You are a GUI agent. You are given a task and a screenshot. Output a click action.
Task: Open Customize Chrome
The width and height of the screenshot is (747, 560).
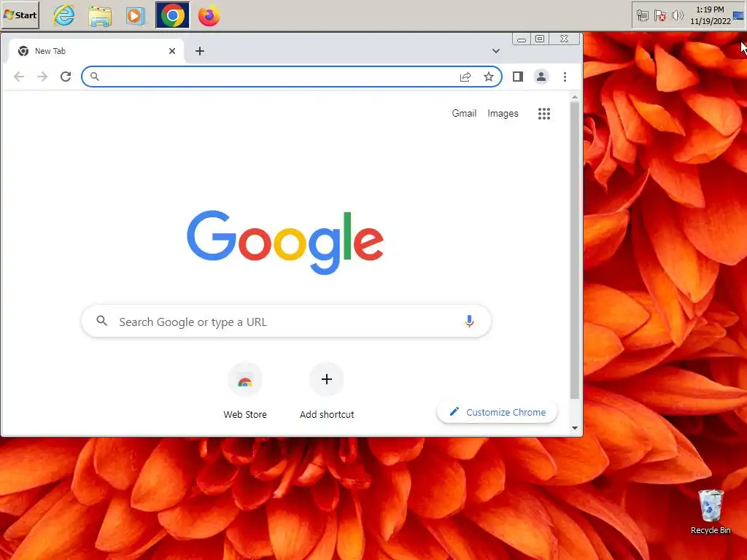497,412
